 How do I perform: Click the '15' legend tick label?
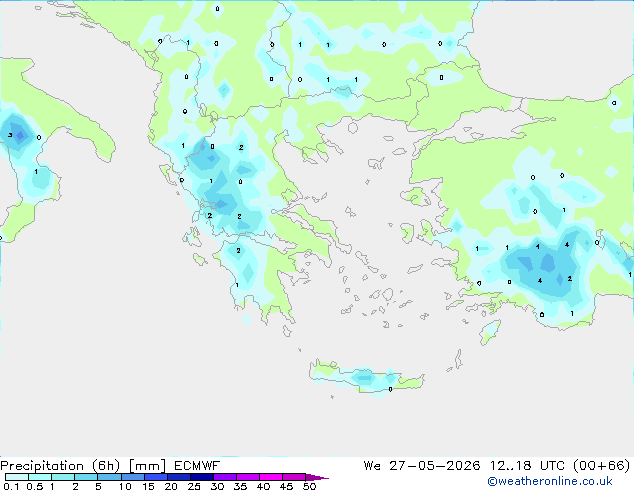[148, 486]
